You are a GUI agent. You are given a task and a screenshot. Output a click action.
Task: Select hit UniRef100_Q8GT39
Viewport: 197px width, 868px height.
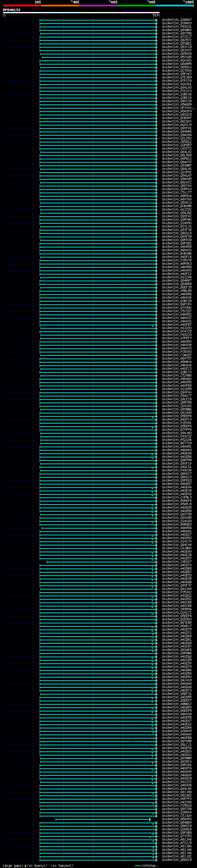tap(177, 101)
